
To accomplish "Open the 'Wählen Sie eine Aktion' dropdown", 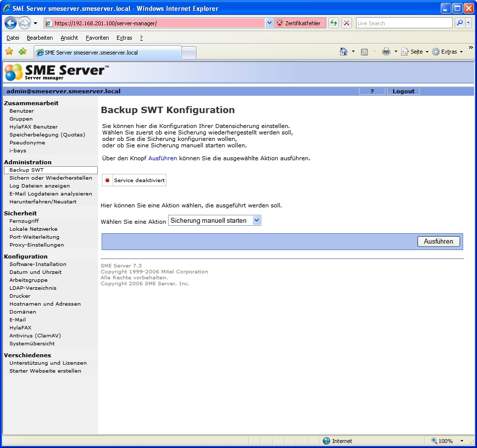I will 215,220.
